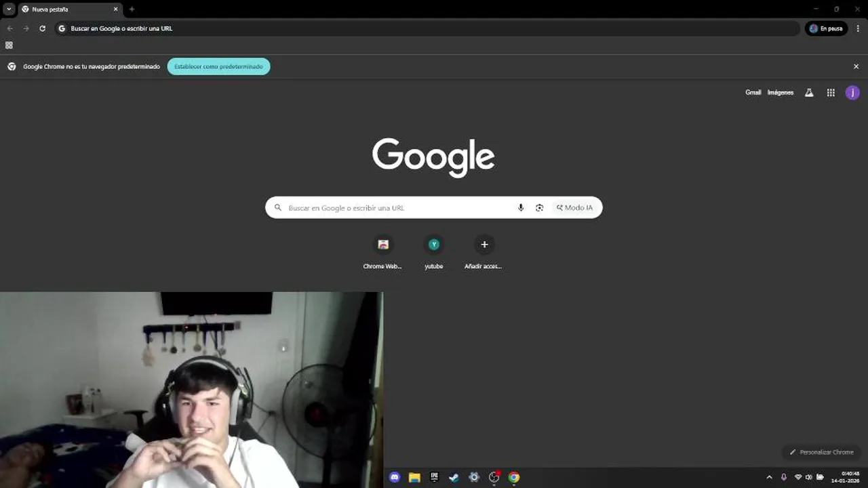This screenshot has width=868, height=488.
Task: Open the Chrome Web Store shortcut
Action: click(383, 253)
